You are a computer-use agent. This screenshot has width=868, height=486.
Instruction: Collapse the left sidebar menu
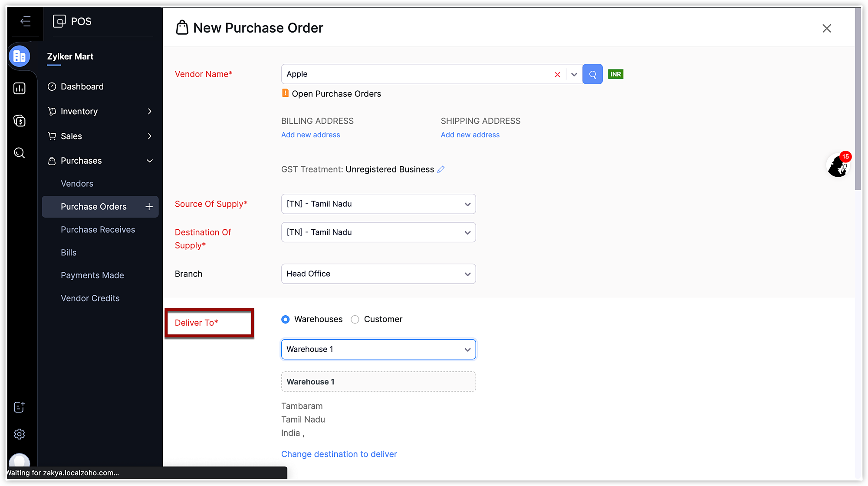point(25,21)
